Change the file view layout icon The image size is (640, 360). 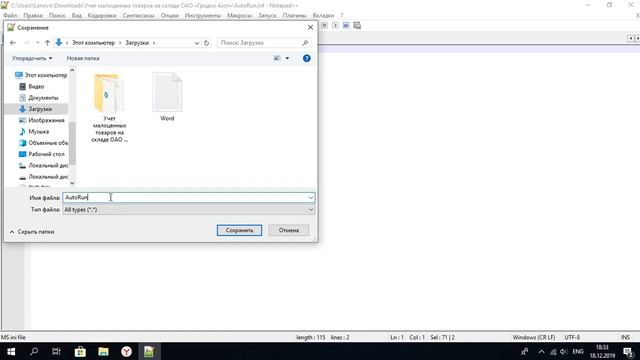pos(277,58)
